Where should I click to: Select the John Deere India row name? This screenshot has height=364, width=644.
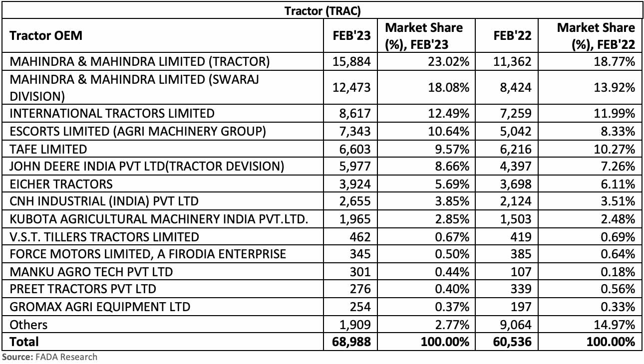[147, 167]
